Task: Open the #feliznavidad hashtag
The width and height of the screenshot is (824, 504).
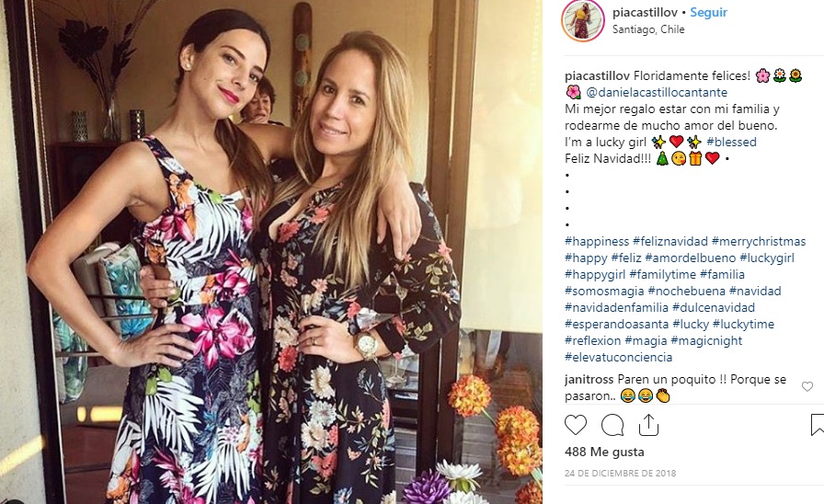Action: (670, 241)
